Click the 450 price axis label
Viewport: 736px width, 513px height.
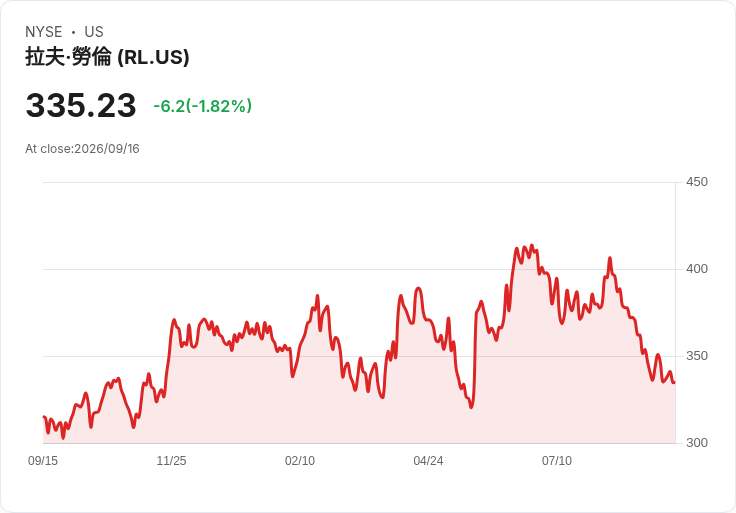[697, 182]
